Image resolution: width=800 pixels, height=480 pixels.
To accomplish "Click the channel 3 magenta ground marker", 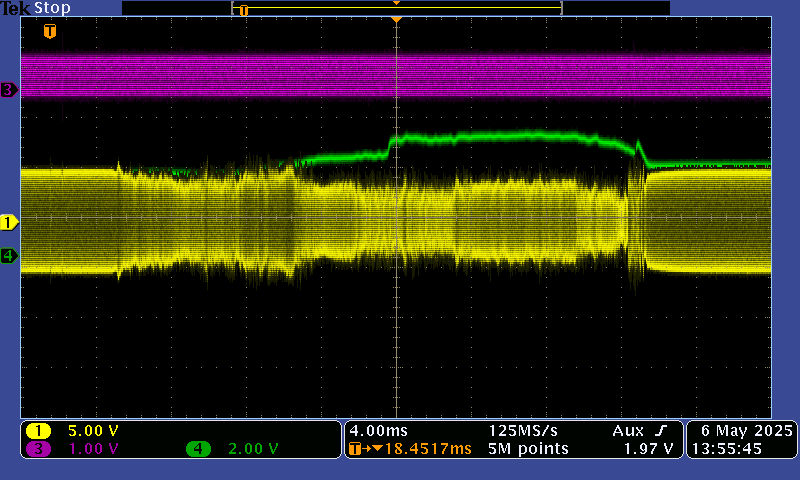I will point(9,90).
